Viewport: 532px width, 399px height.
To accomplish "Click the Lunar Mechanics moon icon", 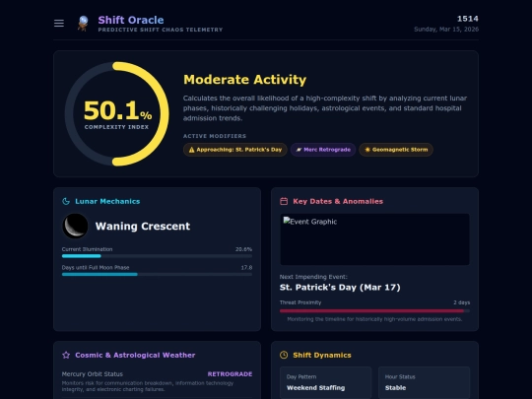I will pos(66,201).
